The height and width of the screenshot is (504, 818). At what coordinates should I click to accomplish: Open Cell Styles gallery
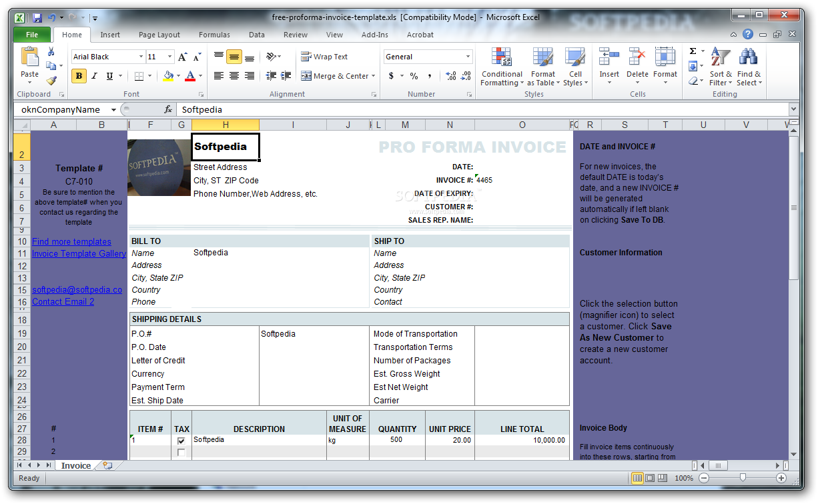tap(575, 67)
